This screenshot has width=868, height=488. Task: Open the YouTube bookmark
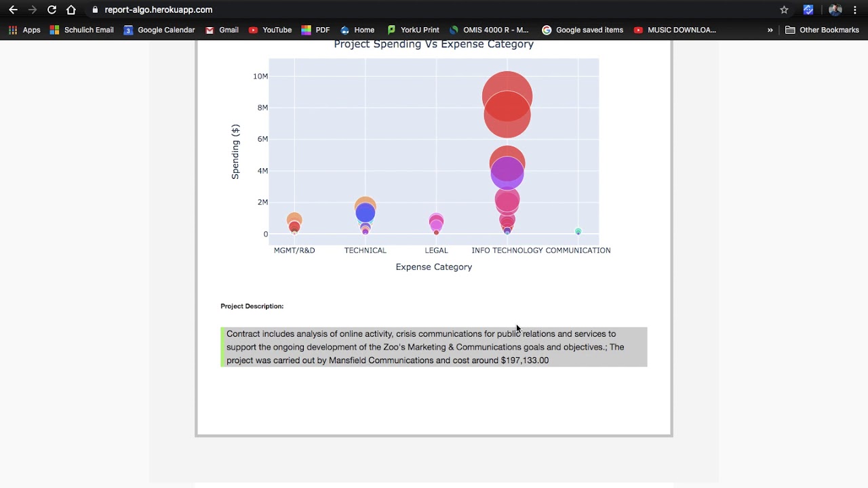(270, 30)
